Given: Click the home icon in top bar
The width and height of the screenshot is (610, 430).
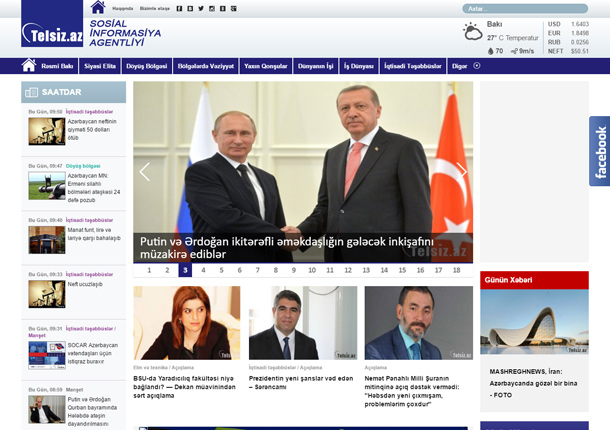Looking at the screenshot, I should coord(97,8).
